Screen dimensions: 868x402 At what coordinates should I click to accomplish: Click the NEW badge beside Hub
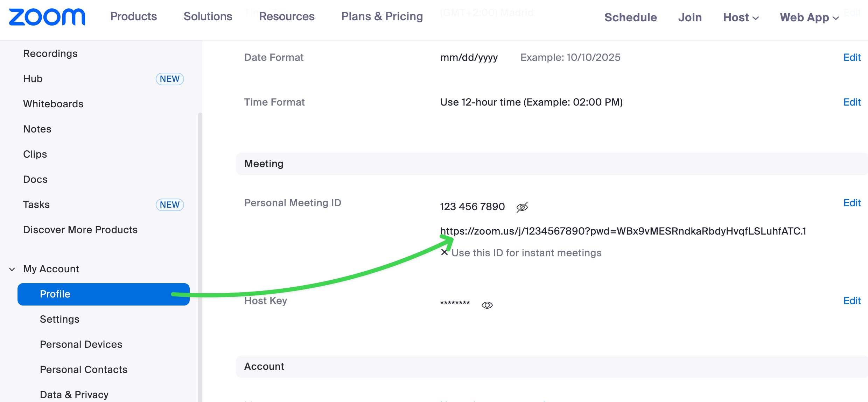pos(170,79)
